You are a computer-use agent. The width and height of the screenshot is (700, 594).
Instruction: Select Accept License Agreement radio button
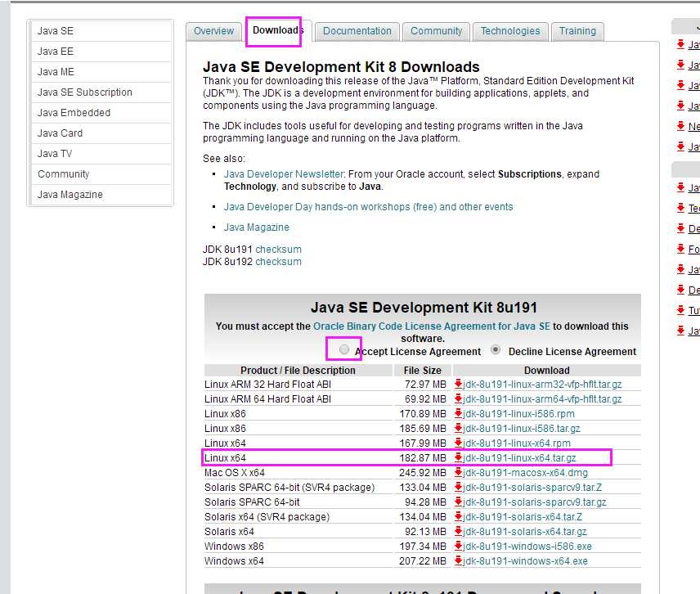[343, 349]
